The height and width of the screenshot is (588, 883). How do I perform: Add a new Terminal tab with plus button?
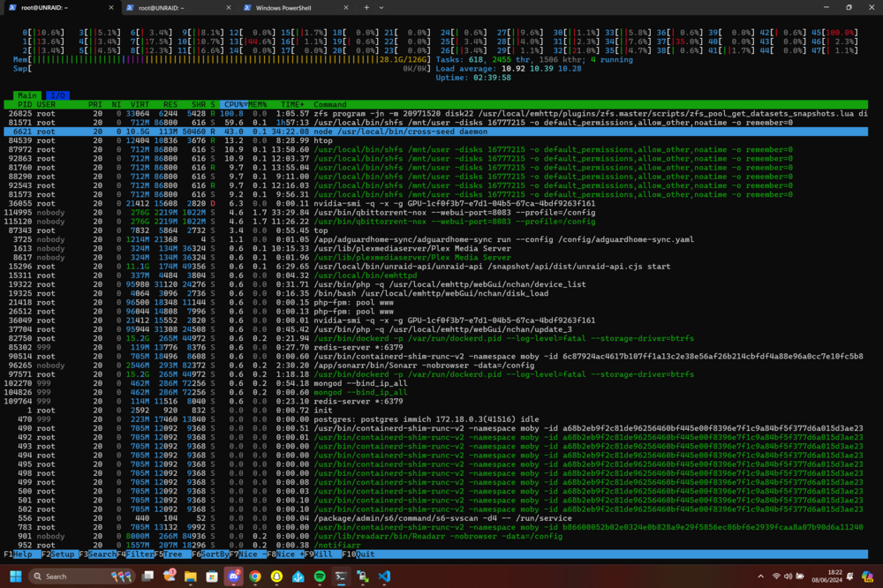tap(366, 7)
